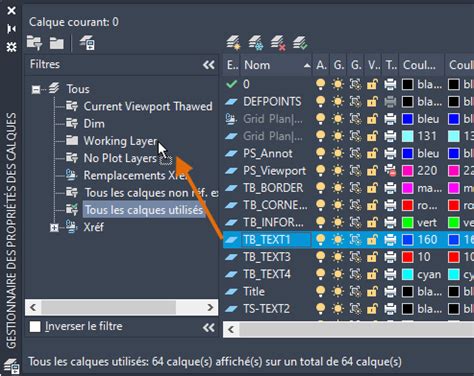Create a new group filter
Screen dimensions: 474x376
coord(57,43)
